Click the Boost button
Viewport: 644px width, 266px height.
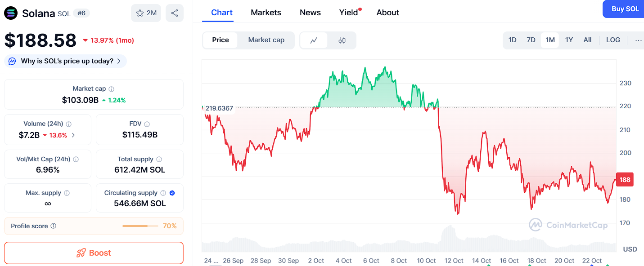pyautogui.click(x=94, y=253)
